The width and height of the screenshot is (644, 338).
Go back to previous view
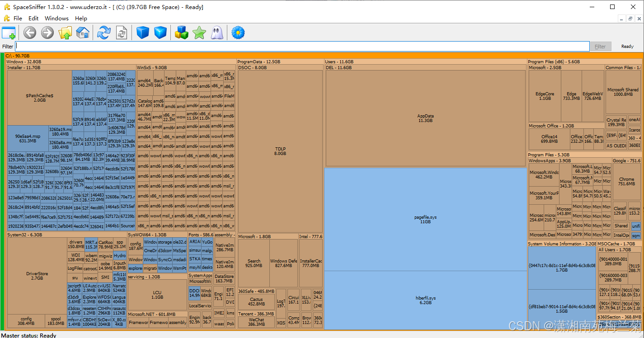coord(30,33)
